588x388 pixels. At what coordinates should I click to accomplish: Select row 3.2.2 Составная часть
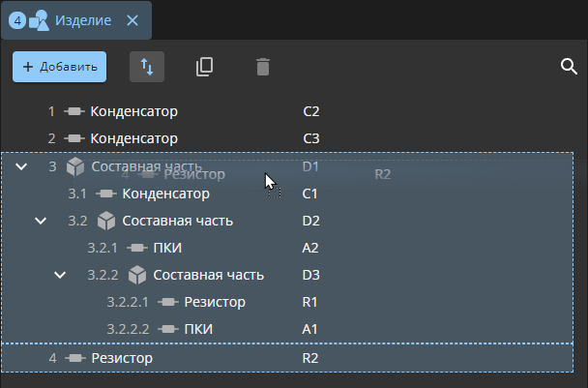[x=287, y=275]
